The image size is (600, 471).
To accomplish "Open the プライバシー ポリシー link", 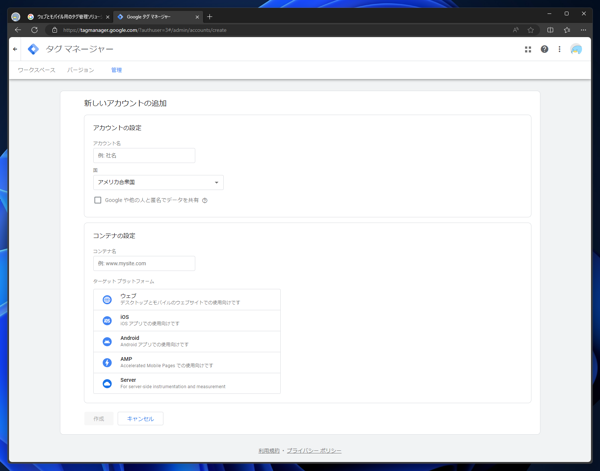I will click(x=314, y=451).
